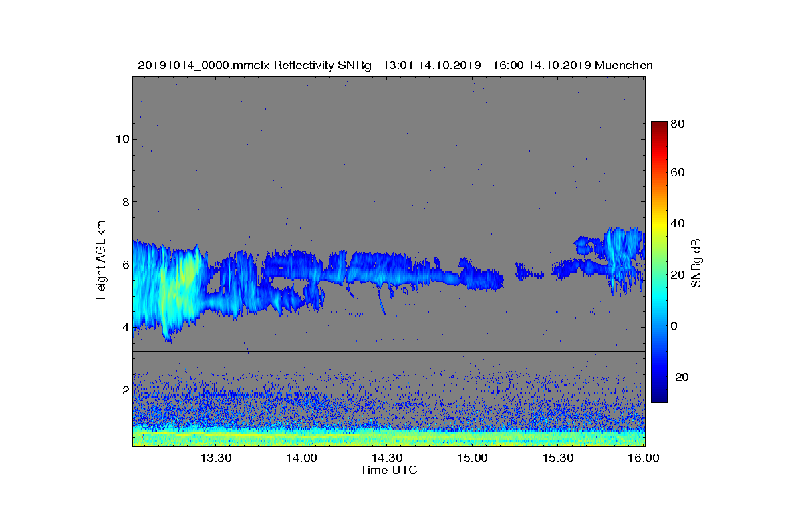Click the yellow band of the colorbar
The height and width of the screenshot is (532, 798).
point(659,226)
